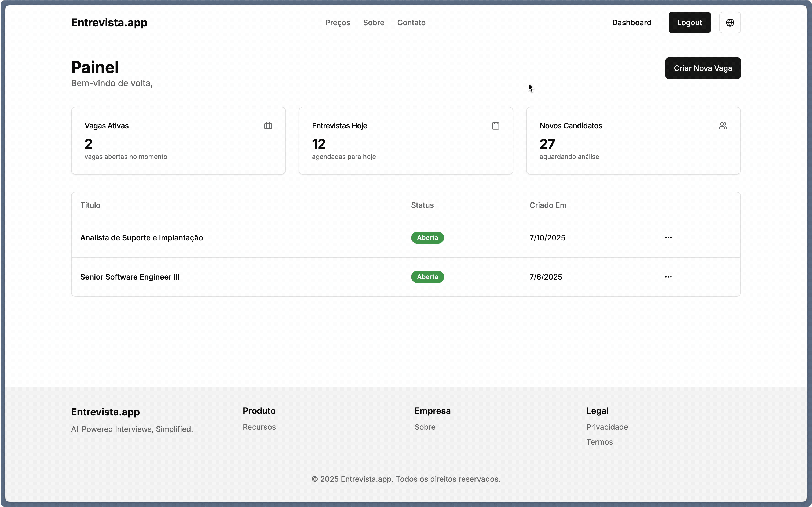Click the Novos Candidatos card title

tap(571, 126)
